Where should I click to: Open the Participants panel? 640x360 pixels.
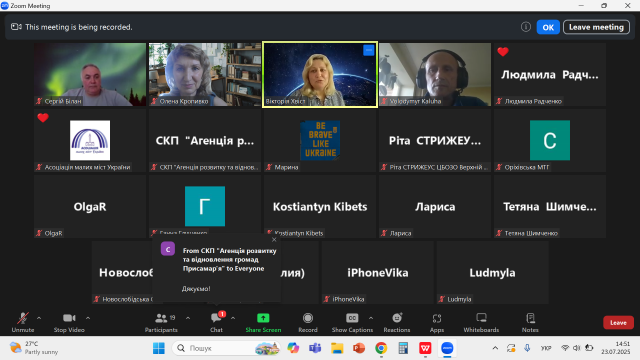[161, 322]
